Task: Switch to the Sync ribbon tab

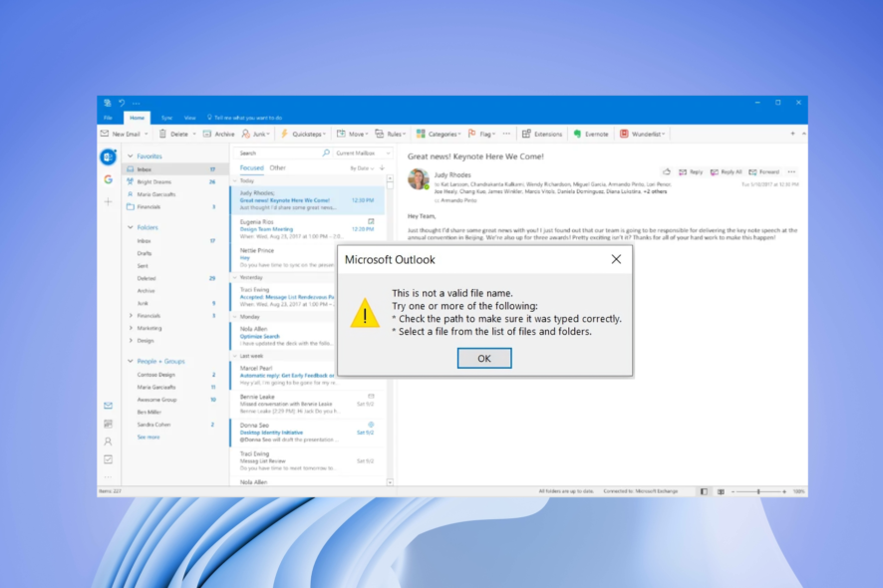Action: point(166,118)
